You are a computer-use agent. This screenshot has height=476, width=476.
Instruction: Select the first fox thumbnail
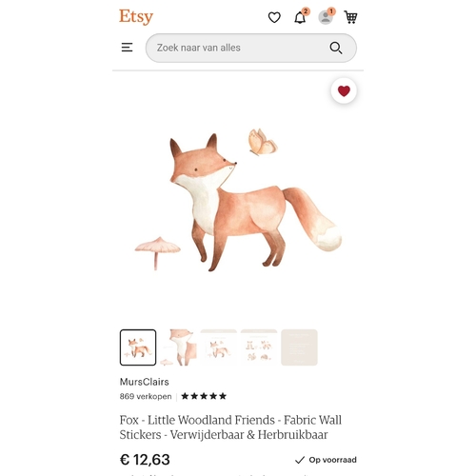pyautogui.click(x=138, y=347)
